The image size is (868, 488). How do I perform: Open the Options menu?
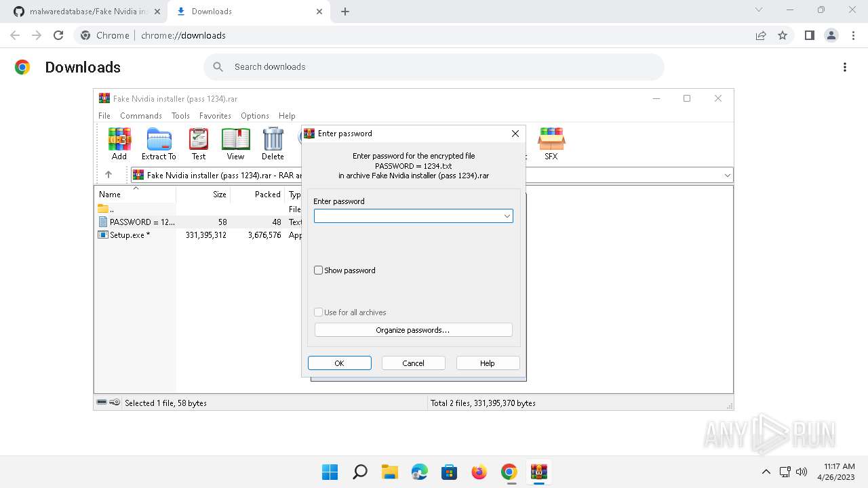point(255,116)
